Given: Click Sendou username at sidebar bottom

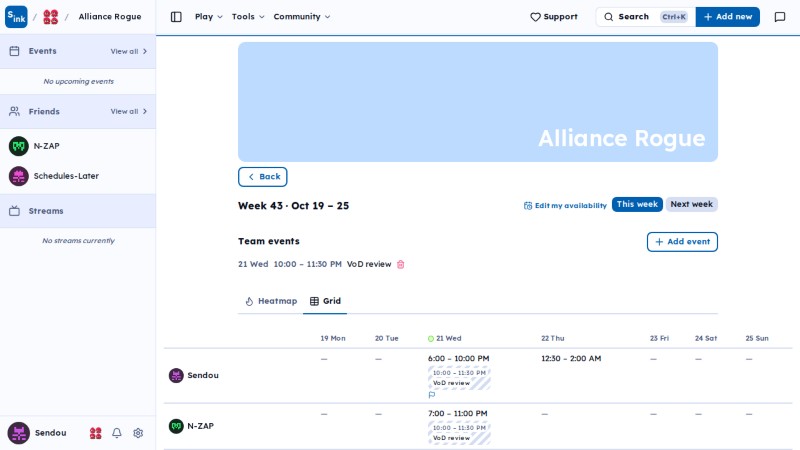Looking at the screenshot, I should (x=51, y=433).
